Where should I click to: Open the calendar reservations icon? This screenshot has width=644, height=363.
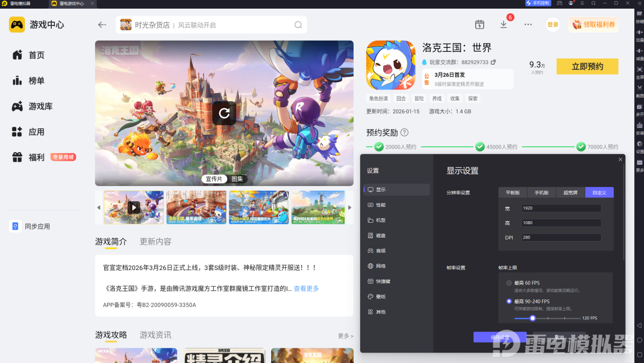click(479, 24)
